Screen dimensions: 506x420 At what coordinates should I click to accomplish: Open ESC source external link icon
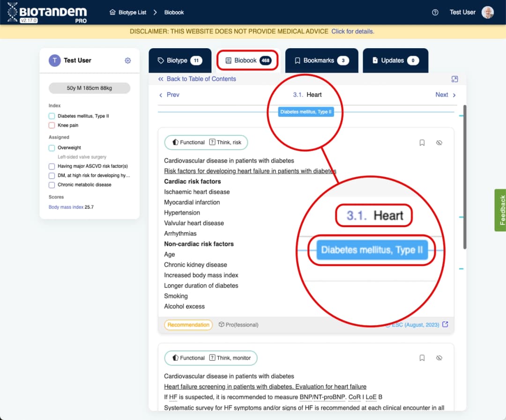click(x=445, y=324)
